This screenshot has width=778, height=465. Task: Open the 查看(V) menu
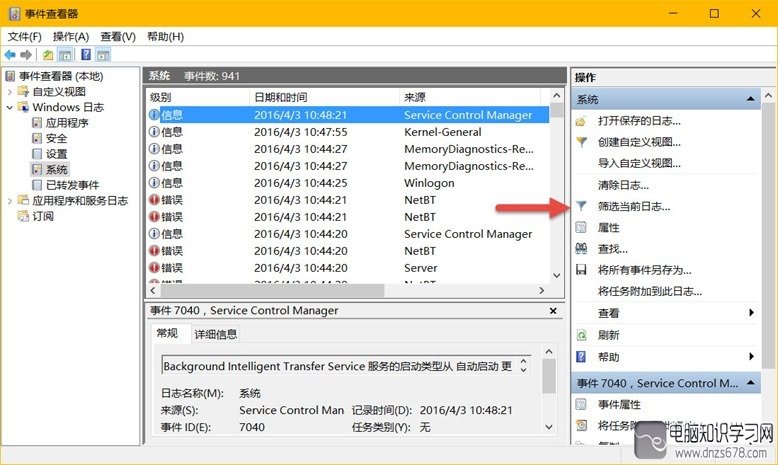[x=118, y=37]
